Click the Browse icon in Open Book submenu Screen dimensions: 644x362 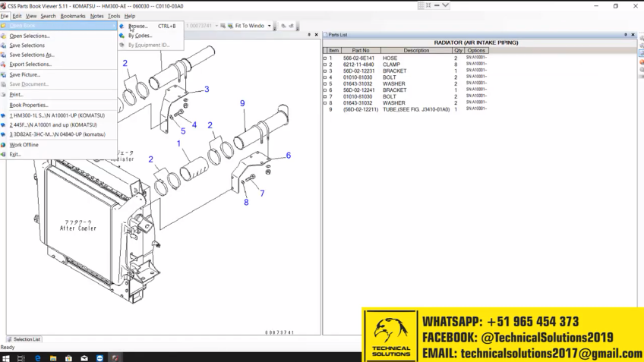(122, 26)
